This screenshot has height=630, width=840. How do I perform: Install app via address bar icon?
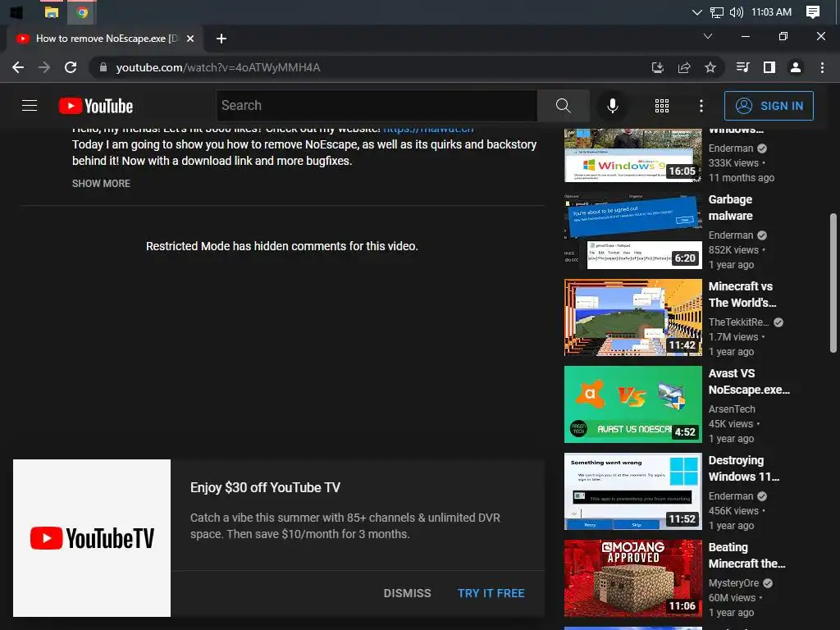[657, 67]
